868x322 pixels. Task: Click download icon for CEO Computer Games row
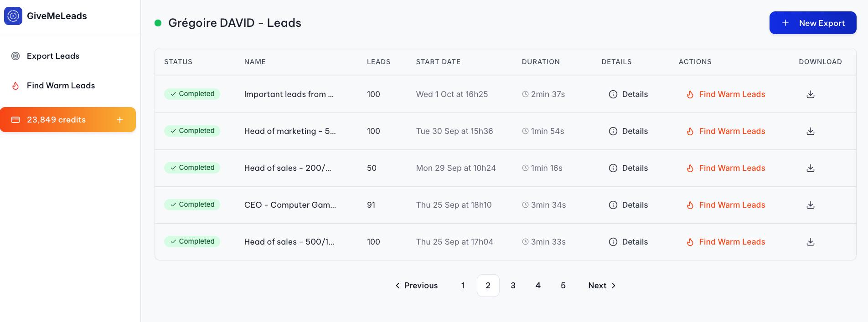pyautogui.click(x=810, y=205)
